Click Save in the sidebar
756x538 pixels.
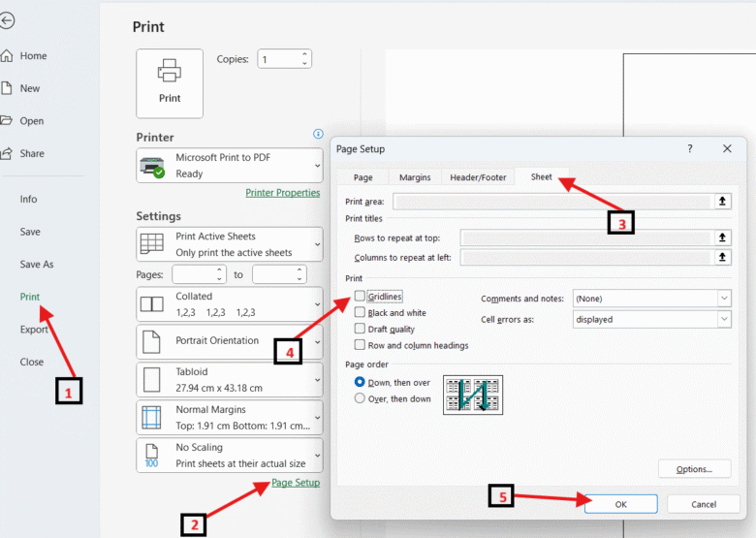tap(30, 232)
